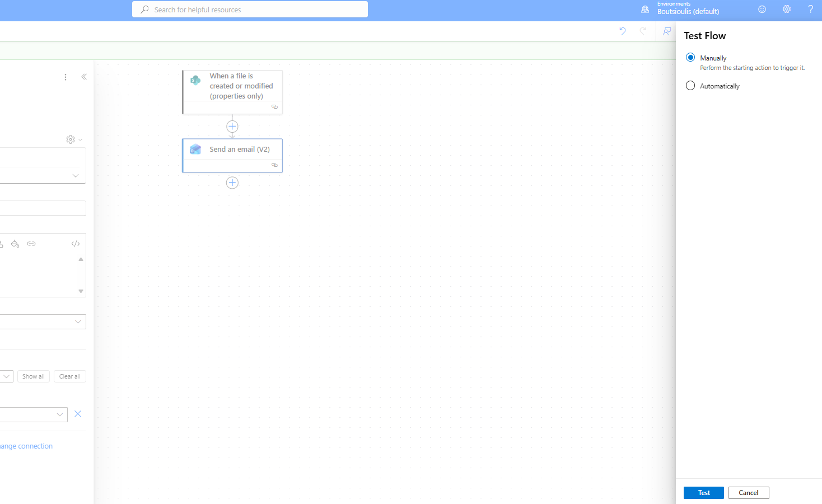822x504 pixels.
Task: Collapse the left panel with the double chevron
Action: (84, 77)
